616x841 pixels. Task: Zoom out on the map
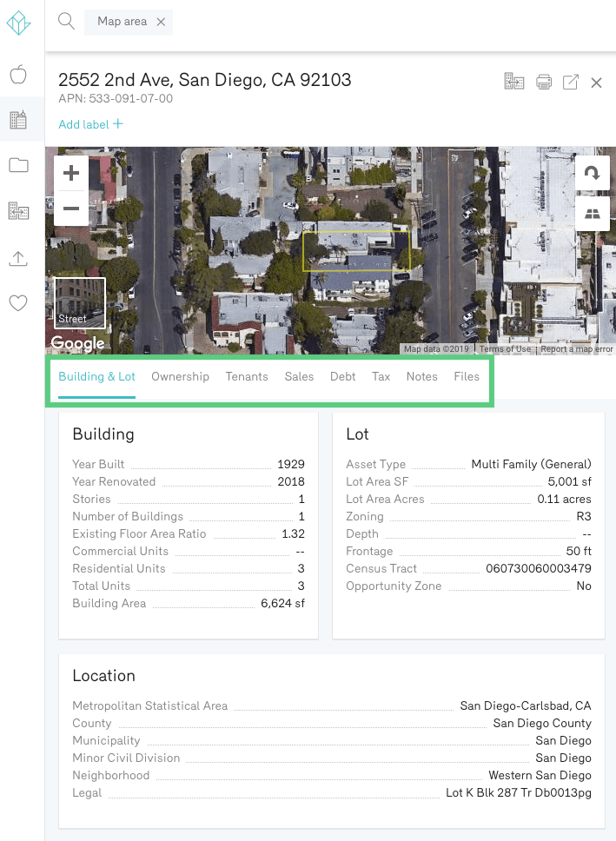pos(71,209)
